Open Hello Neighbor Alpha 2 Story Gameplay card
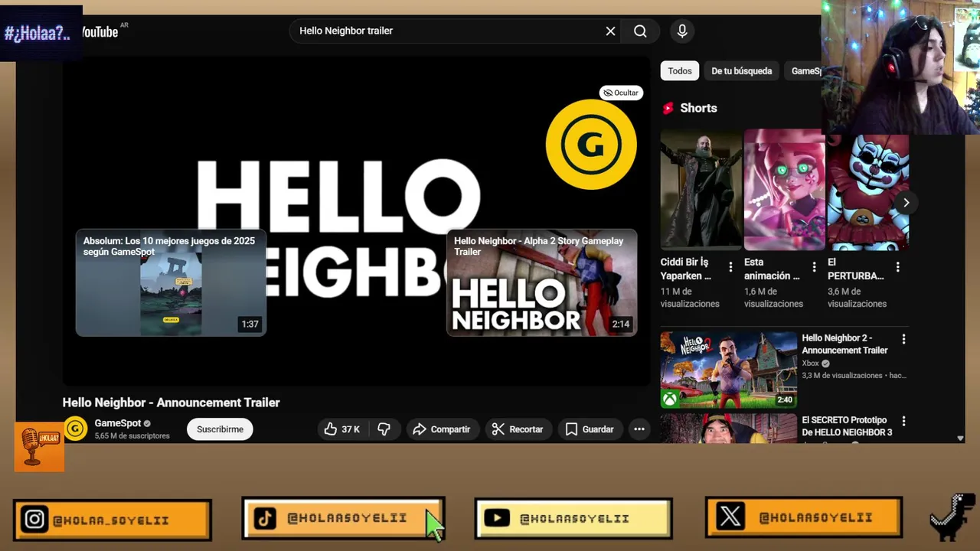This screenshot has height=551, width=980. [542, 282]
